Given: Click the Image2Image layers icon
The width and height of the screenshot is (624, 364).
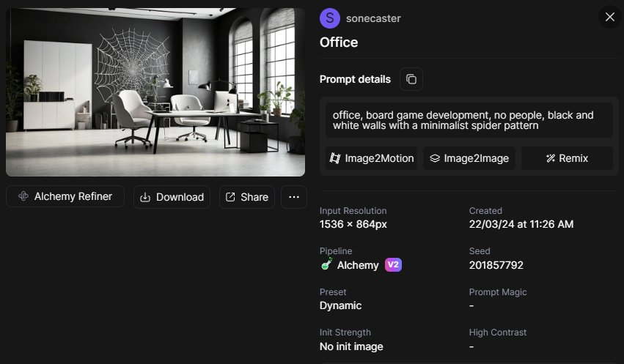Looking at the screenshot, I should [435, 158].
